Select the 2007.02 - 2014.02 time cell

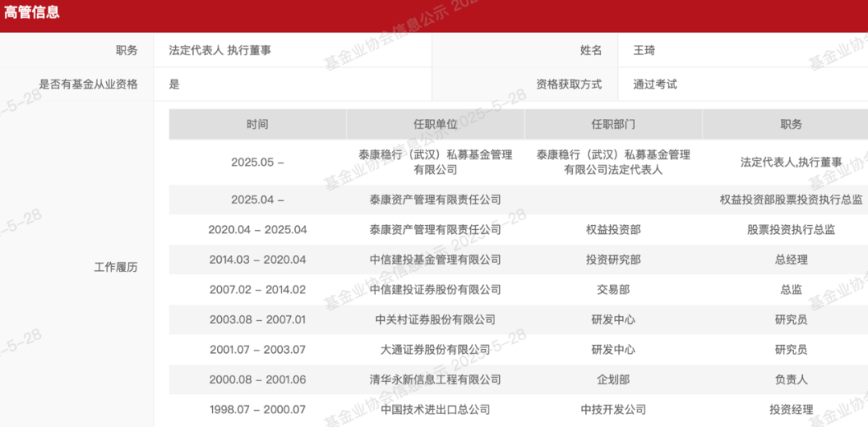click(x=257, y=289)
